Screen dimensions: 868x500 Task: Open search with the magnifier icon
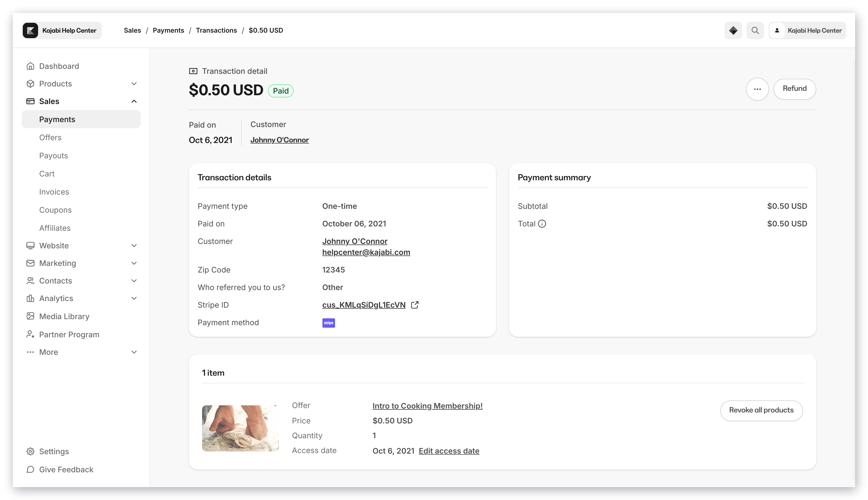coord(755,30)
